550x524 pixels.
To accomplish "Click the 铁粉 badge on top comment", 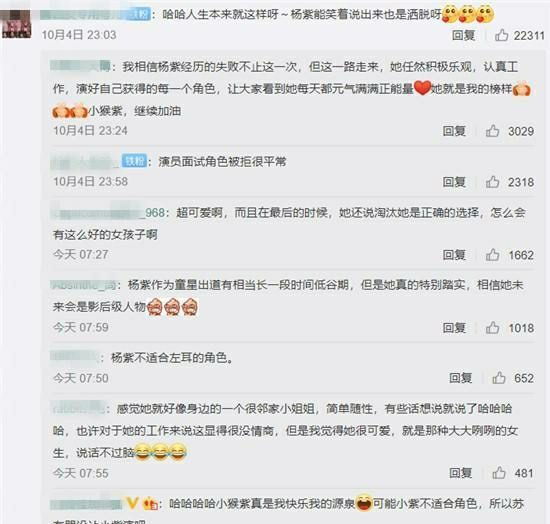I will [x=140, y=15].
